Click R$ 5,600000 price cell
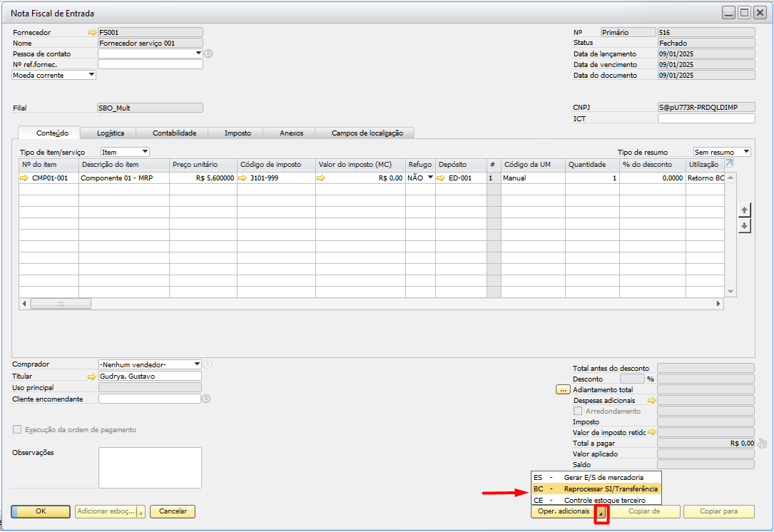The width and height of the screenshot is (774, 532). pos(203,178)
